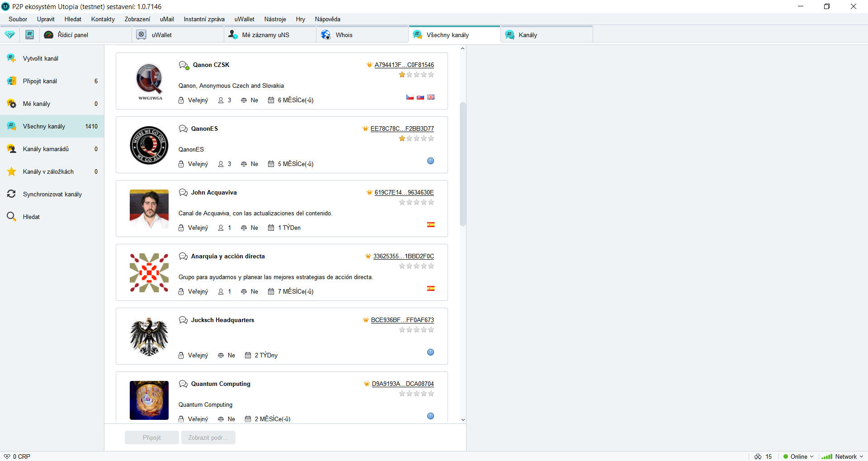Open the Nástroje menu
Viewport: 868px width, 461px height.
click(x=275, y=19)
